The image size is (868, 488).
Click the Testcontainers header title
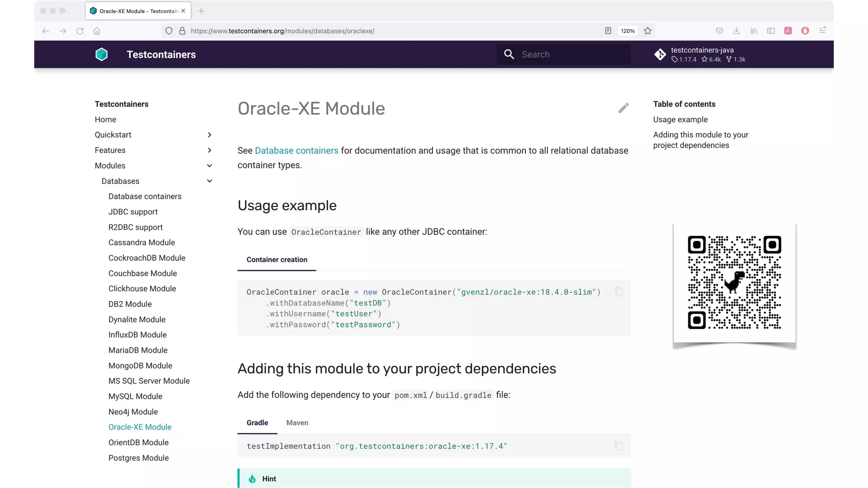point(161,54)
